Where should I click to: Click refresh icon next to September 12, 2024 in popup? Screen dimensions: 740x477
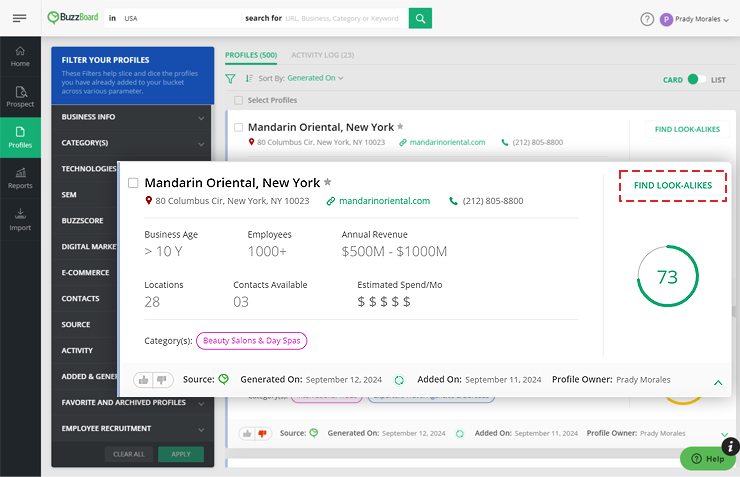pos(399,380)
